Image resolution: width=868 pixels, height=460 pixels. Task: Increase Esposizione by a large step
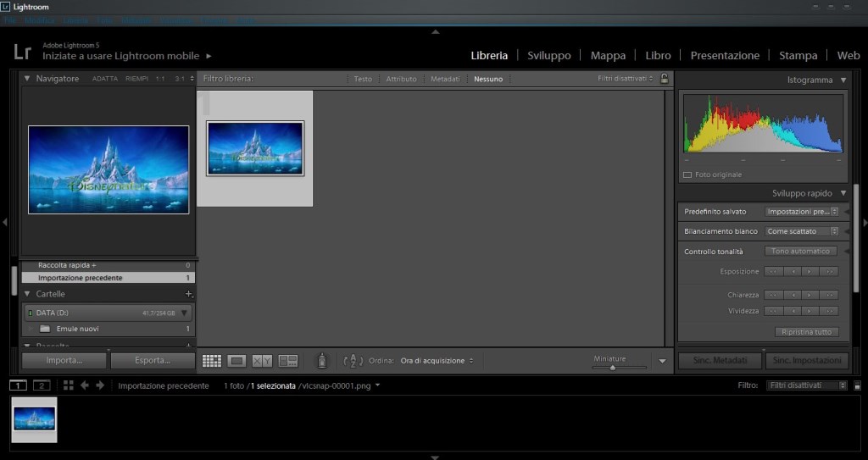(829, 272)
